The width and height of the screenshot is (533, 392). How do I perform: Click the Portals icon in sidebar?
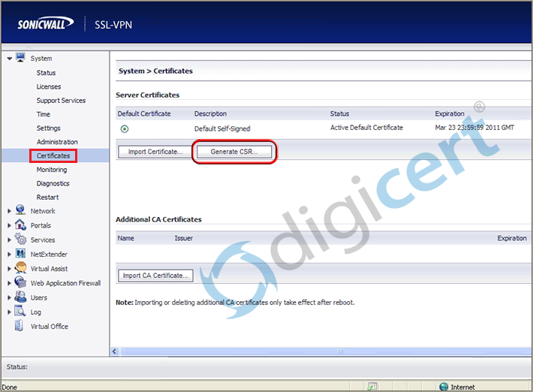tap(21, 225)
